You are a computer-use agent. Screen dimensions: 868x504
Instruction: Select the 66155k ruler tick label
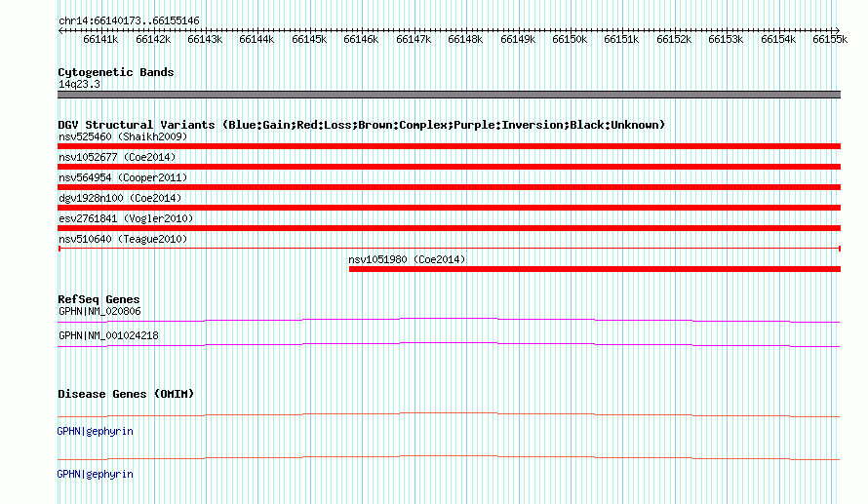(x=830, y=39)
